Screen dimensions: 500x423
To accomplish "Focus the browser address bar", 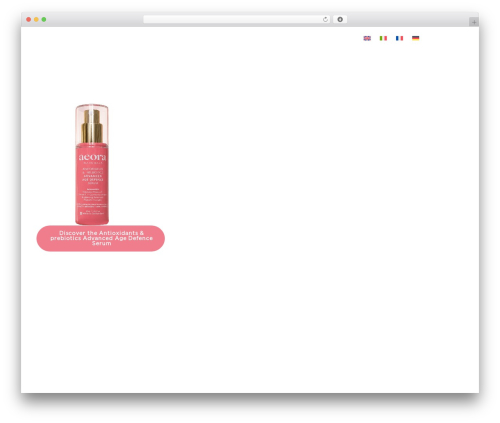I will 237,20.
